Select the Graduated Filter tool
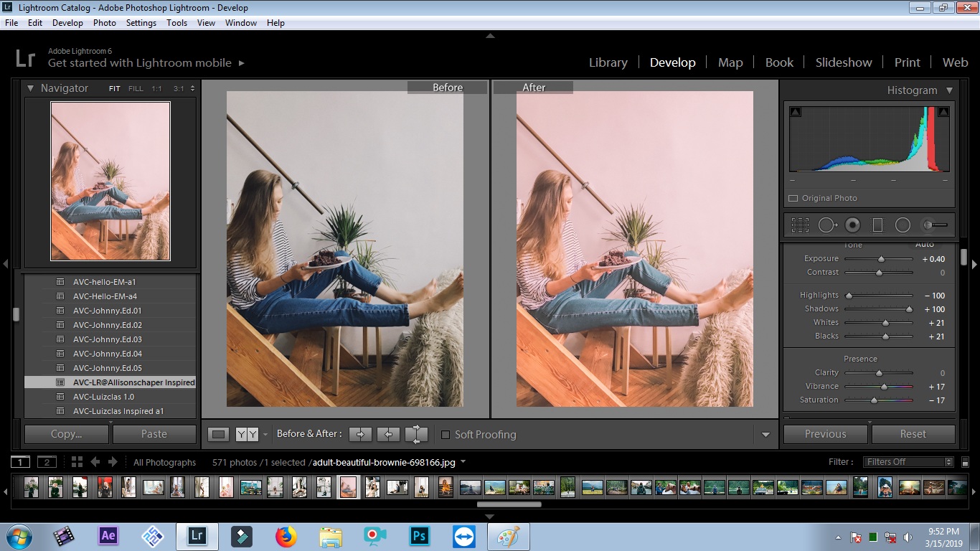Viewport: 980px width, 551px height. pyautogui.click(x=877, y=225)
